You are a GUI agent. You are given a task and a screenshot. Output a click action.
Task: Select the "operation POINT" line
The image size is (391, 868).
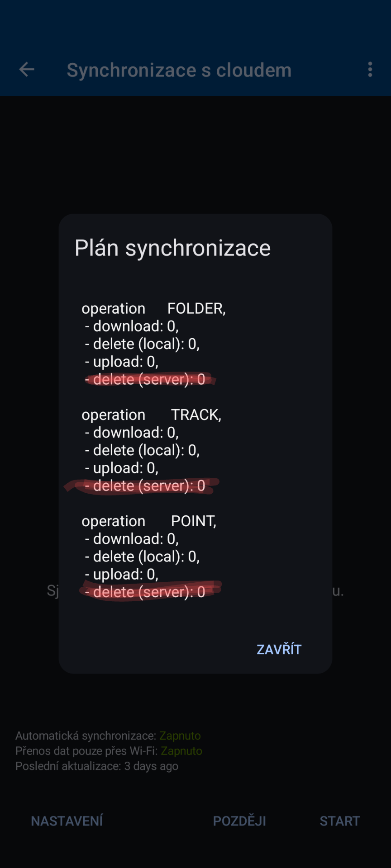pos(149,521)
